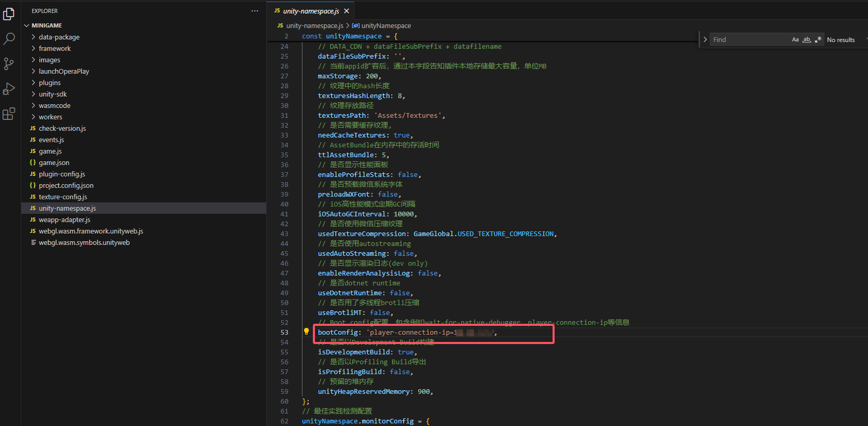Click the iOSAutoGCInterval property
Viewport: 868px width, 426px height.
point(352,214)
